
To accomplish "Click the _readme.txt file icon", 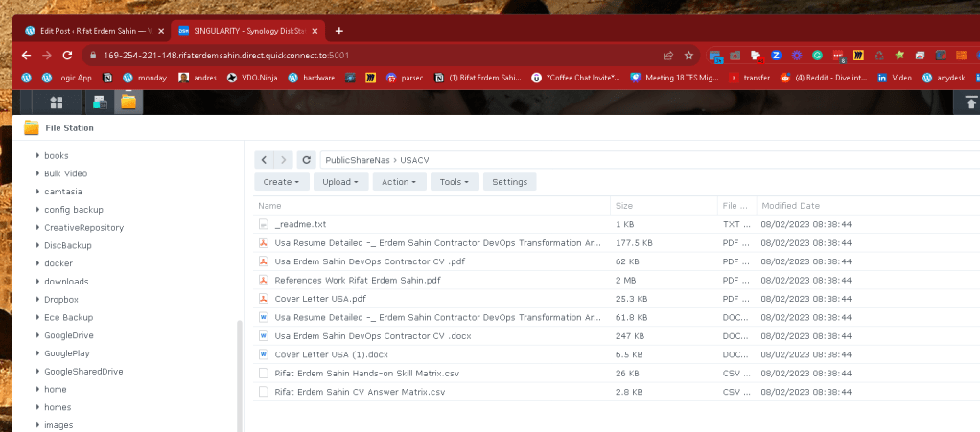I will pyautogui.click(x=264, y=224).
